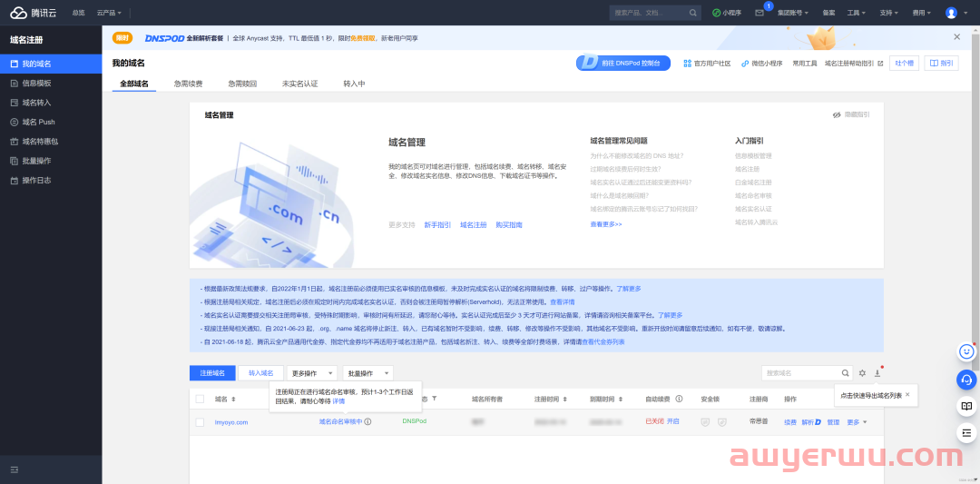Click 前往 DNSPod 控制台 button
This screenshot has height=484, width=980.
pos(623,64)
